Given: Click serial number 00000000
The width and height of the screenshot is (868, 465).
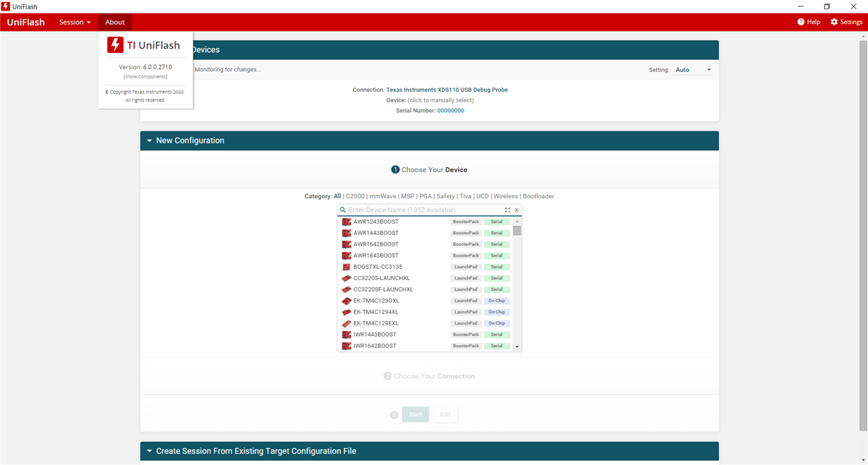Looking at the screenshot, I should point(451,111).
